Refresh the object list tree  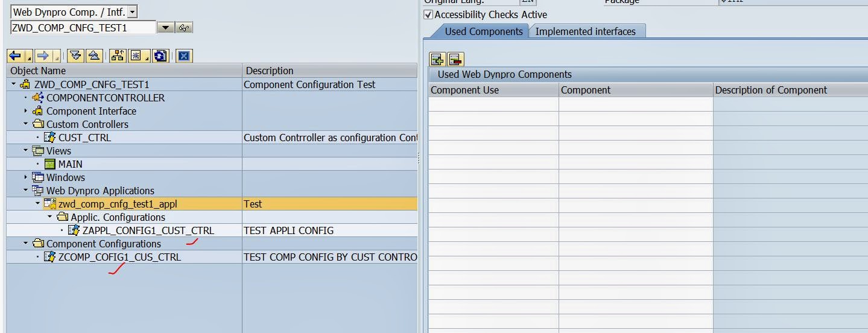click(160, 56)
